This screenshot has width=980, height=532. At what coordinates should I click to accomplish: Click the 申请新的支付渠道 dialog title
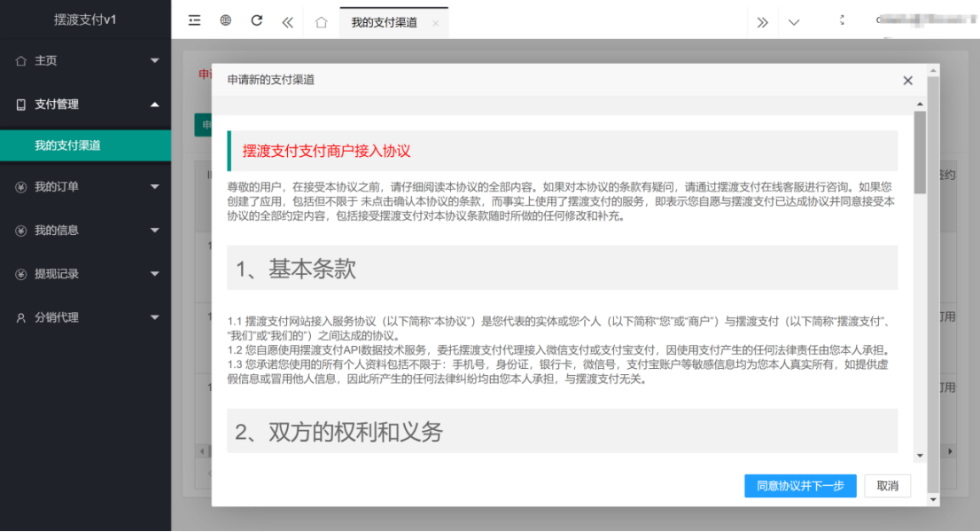[270, 80]
